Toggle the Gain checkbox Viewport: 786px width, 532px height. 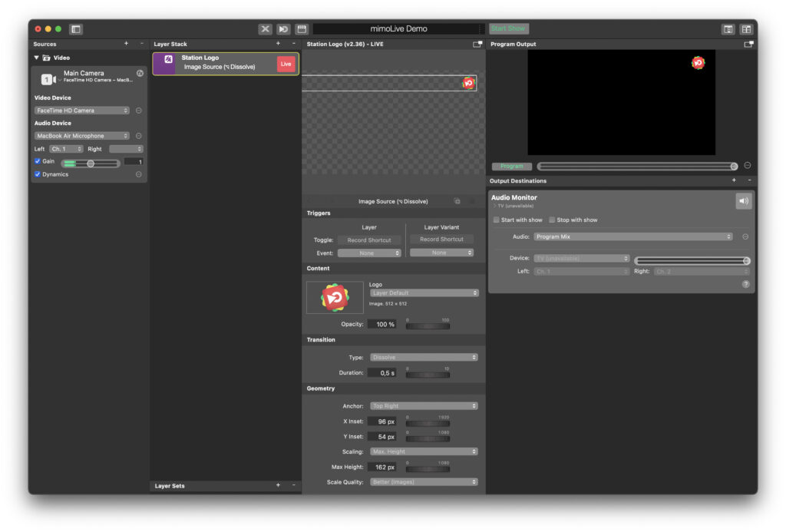(38, 161)
